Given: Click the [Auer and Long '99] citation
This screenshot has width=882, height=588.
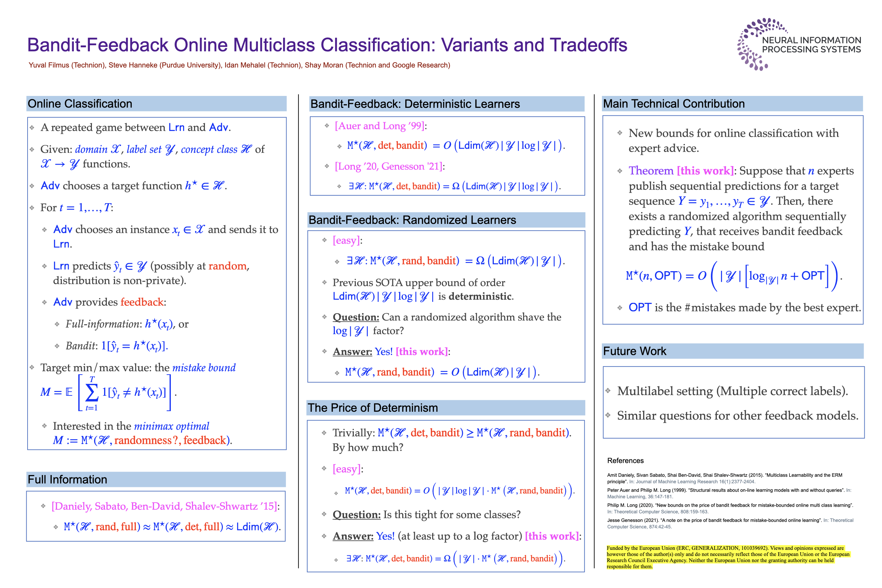Looking at the screenshot, I should click(x=380, y=126).
